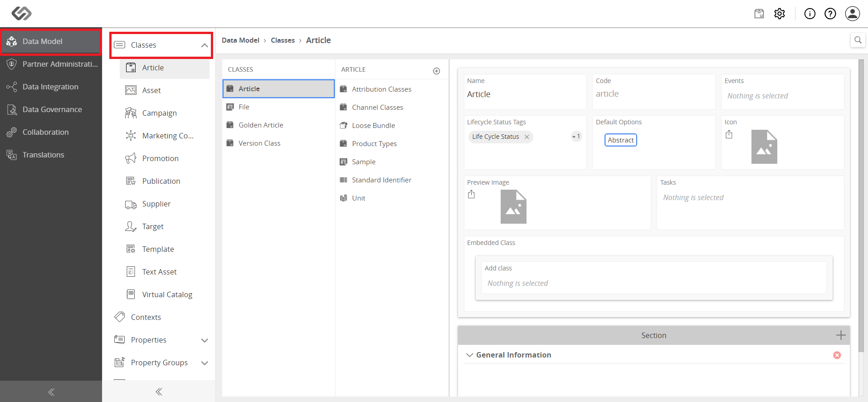
Task: Open Collaboration in main sidebar
Action: click(x=51, y=132)
